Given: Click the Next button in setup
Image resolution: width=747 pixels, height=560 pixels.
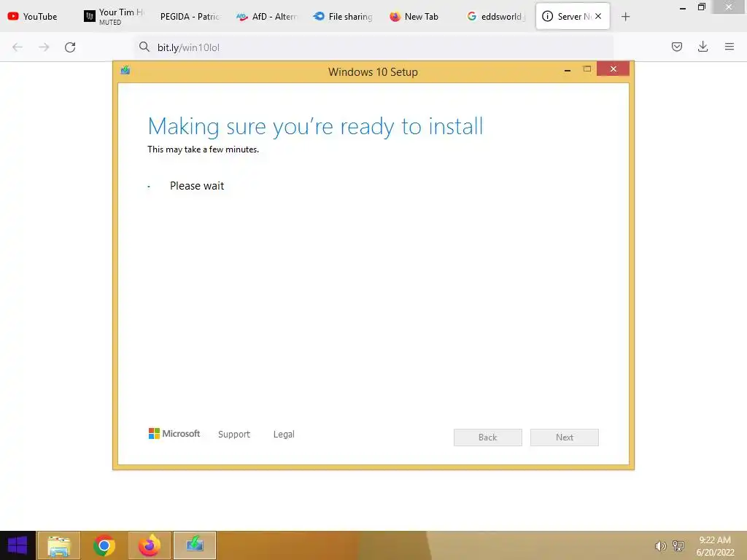Looking at the screenshot, I should pyautogui.click(x=565, y=437).
